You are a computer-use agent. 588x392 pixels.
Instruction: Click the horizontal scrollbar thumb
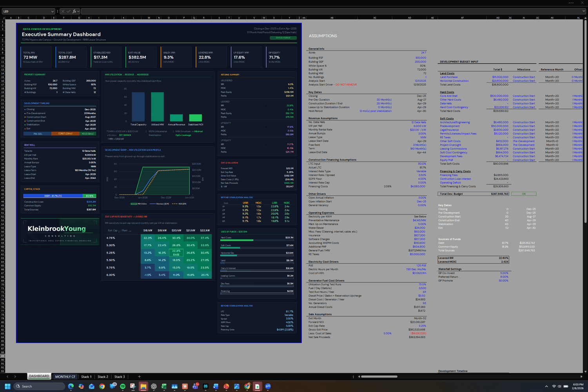[379, 377]
